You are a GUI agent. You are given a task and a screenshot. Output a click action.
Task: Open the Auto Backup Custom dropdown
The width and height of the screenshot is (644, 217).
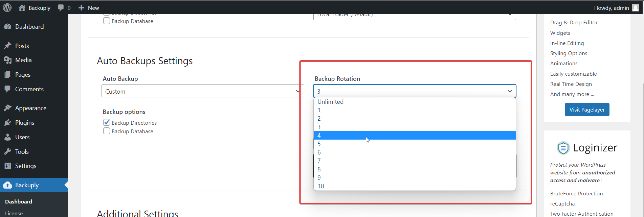point(203,91)
